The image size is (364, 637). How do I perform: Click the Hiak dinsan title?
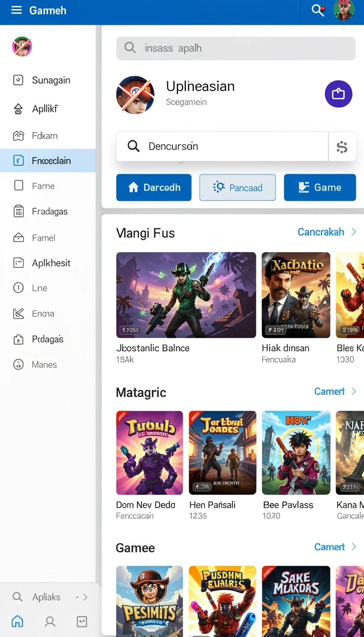coord(285,348)
